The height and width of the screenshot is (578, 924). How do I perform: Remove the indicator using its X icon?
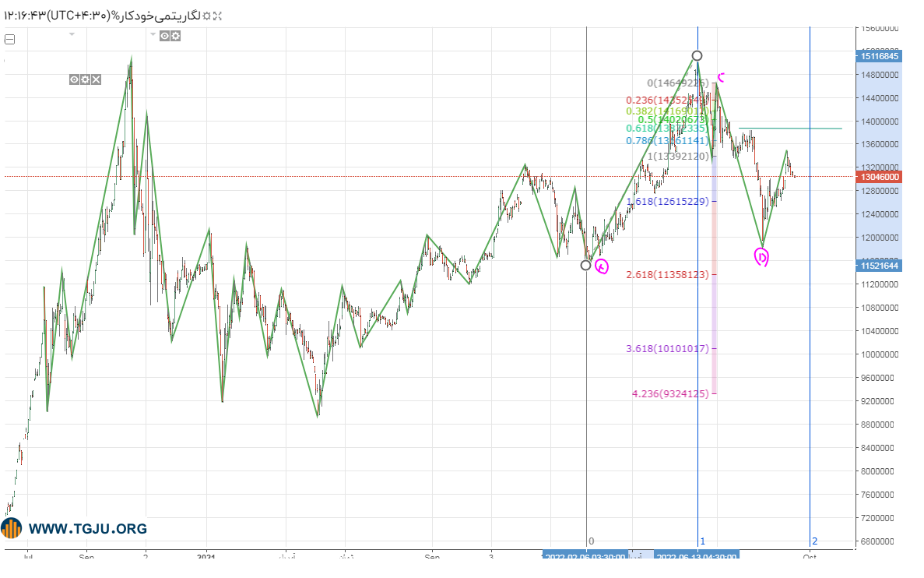pyautogui.click(x=96, y=79)
